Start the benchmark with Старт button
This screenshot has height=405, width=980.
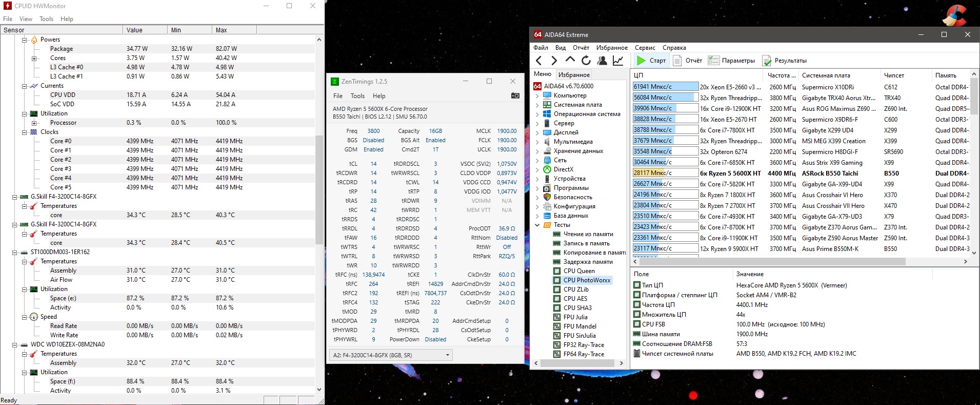[651, 61]
